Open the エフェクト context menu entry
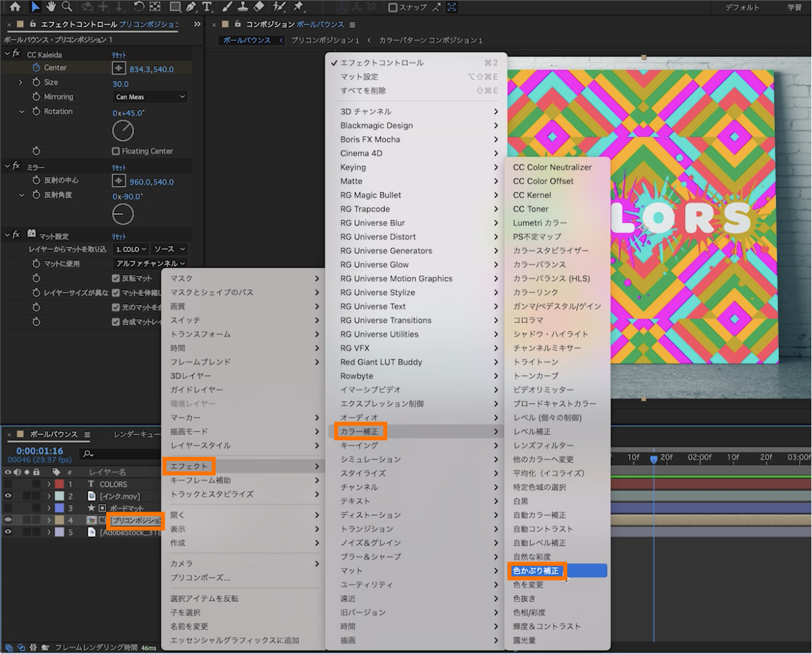The height and width of the screenshot is (654, 812). [x=244, y=466]
